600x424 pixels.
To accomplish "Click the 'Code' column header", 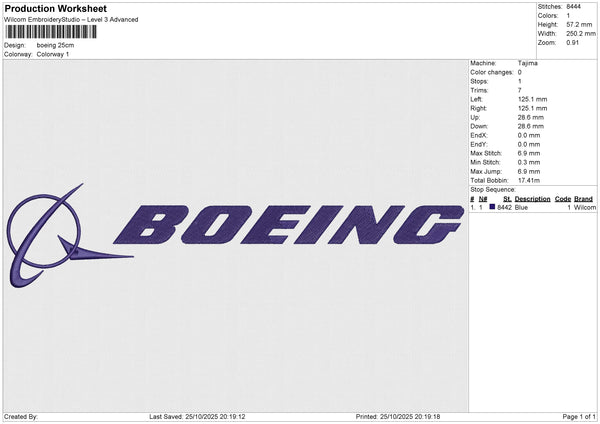I will (562, 199).
